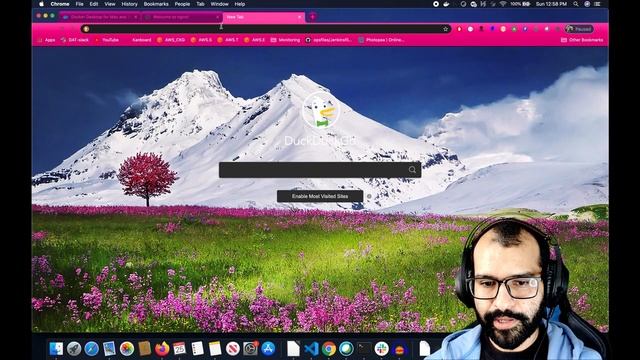Open the File menu
The image size is (640, 360).
[x=80, y=4]
